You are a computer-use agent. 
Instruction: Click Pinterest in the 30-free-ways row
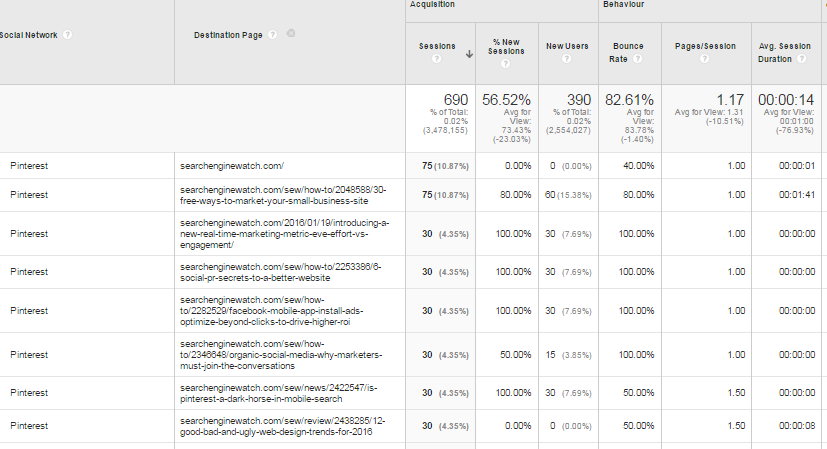pyautogui.click(x=29, y=195)
